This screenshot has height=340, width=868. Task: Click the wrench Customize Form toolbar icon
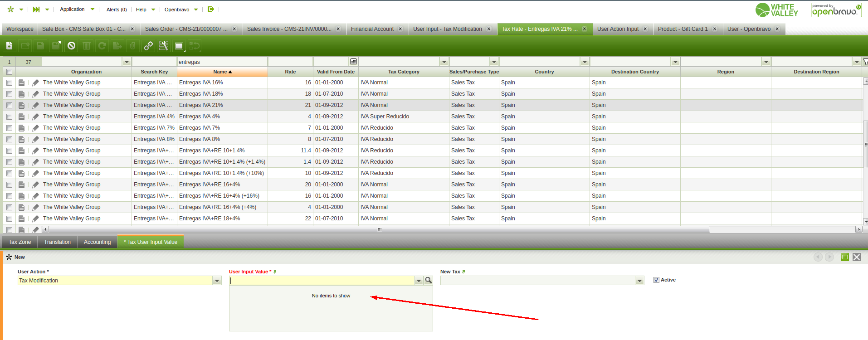click(x=164, y=46)
